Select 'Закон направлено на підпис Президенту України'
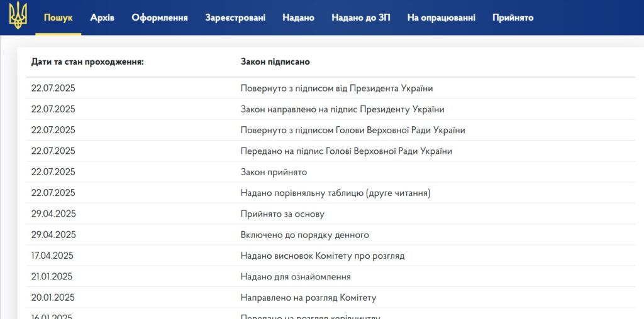644x319 pixels. tap(343, 109)
